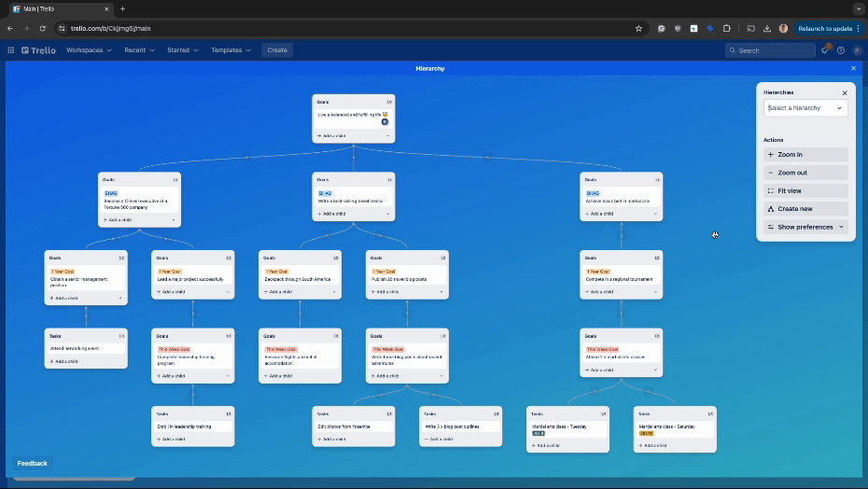Open the Trello account avatar
Image resolution: width=868 pixels, height=489 pixels.
(x=857, y=50)
